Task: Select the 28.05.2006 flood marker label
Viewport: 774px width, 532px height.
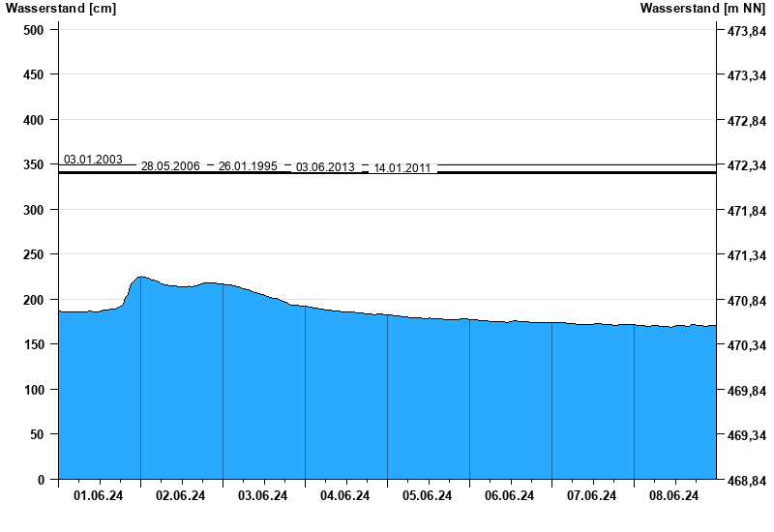Action: pyautogui.click(x=170, y=166)
